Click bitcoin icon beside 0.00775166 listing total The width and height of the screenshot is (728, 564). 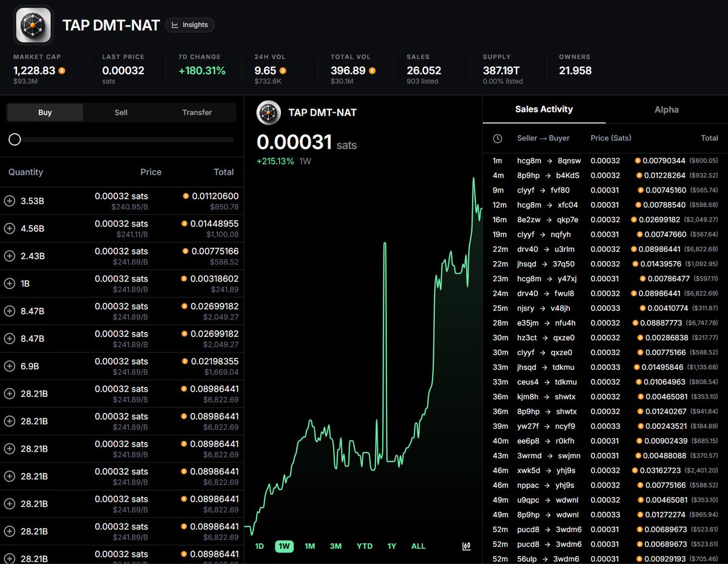pyautogui.click(x=186, y=251)
